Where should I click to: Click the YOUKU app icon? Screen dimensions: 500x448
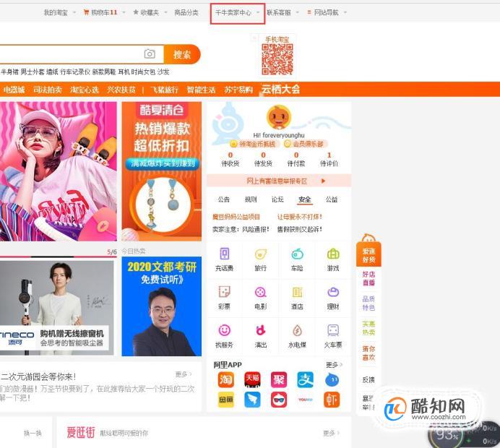[305, 400]
